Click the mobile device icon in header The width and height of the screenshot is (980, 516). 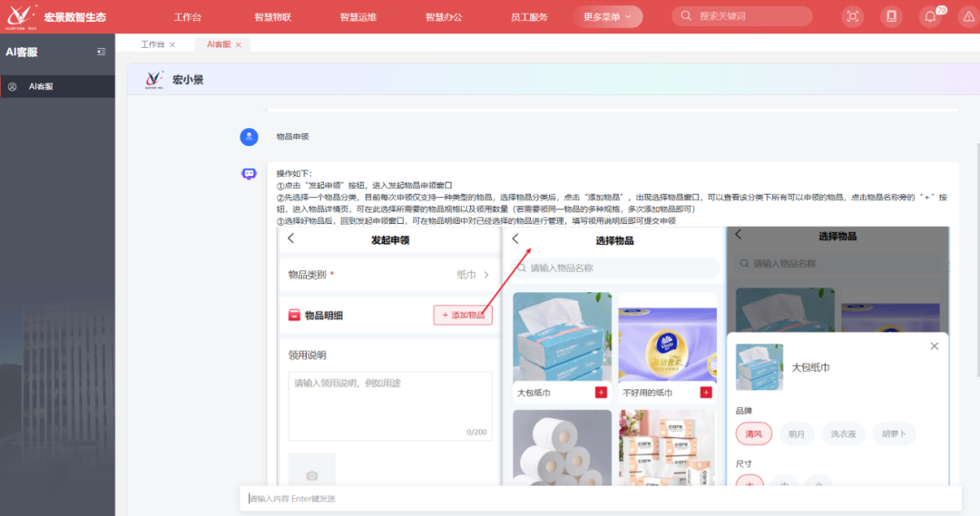(x=891, y=17)
